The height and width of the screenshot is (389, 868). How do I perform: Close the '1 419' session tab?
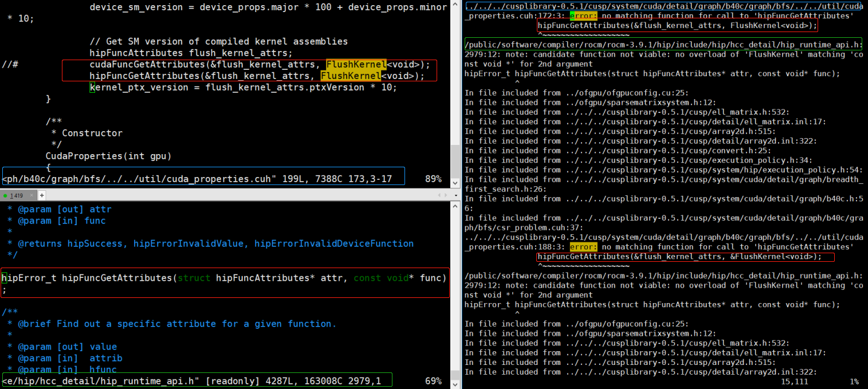tap(33, 195)
